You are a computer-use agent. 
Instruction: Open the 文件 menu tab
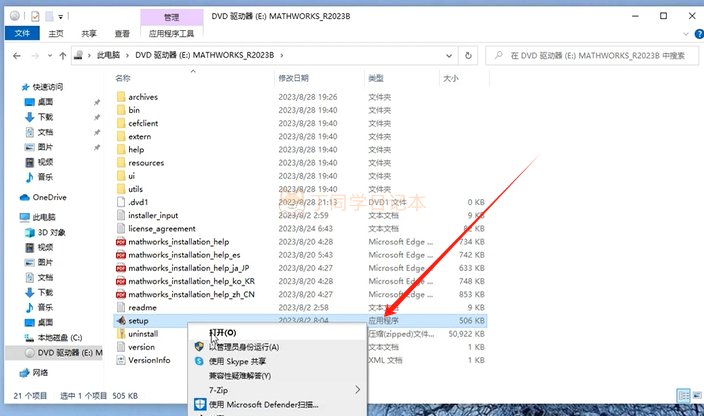pos(22,33)
